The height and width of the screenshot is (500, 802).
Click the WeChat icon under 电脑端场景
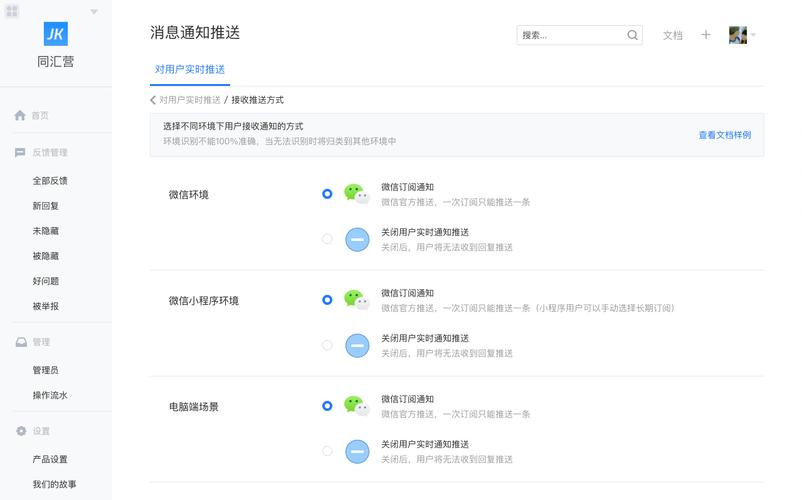click(356, 406)
